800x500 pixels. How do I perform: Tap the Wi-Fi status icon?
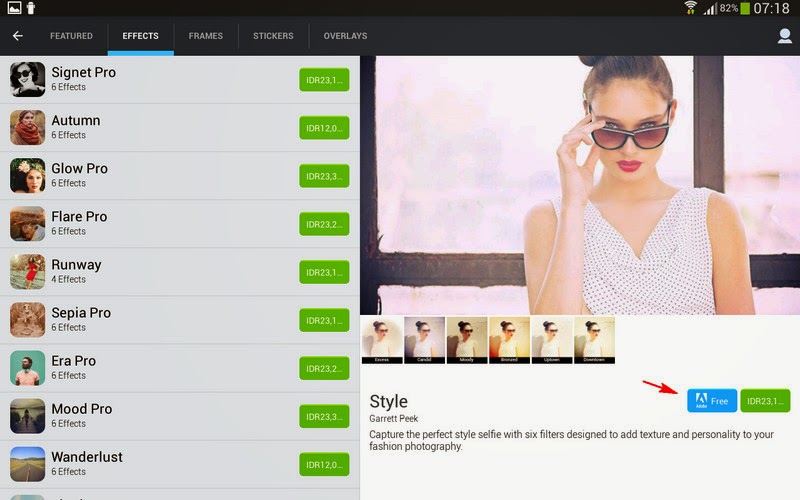coord(690,8)
